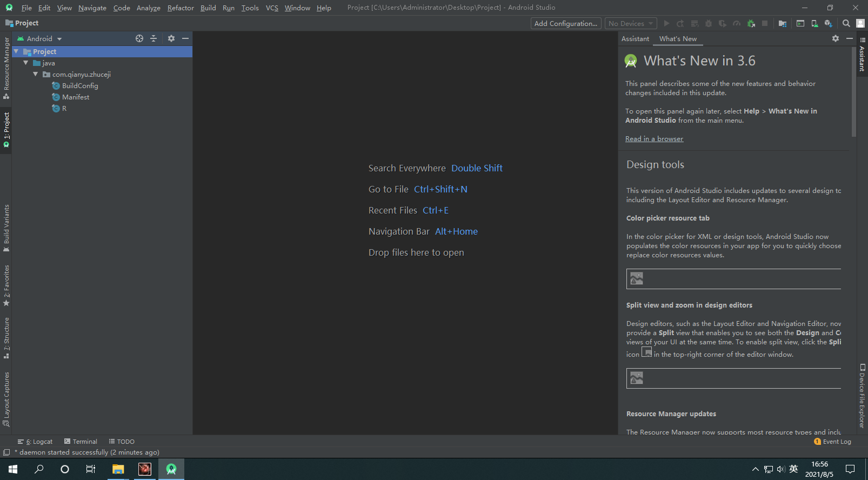The height and width of the screenshot is (480, 868).
Task: Open the VCS menu
Action: pos(272,8)
